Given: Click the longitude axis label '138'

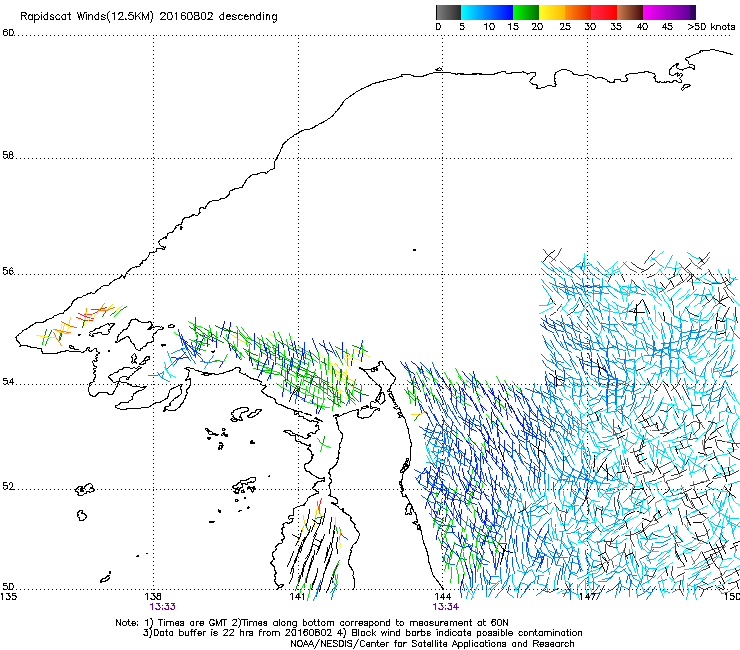Looking at the screenshot, I should 153,596.
